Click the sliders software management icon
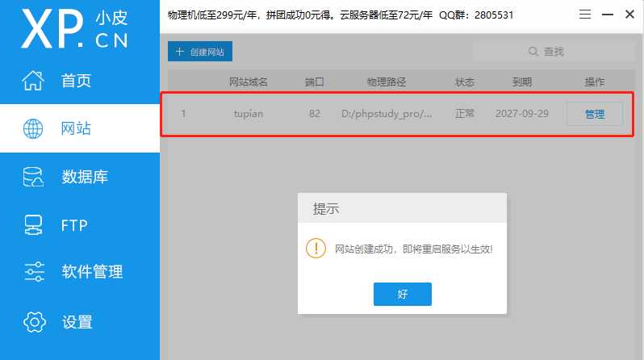644x360 pixels. pyautogui.click(x=34, y=272)
